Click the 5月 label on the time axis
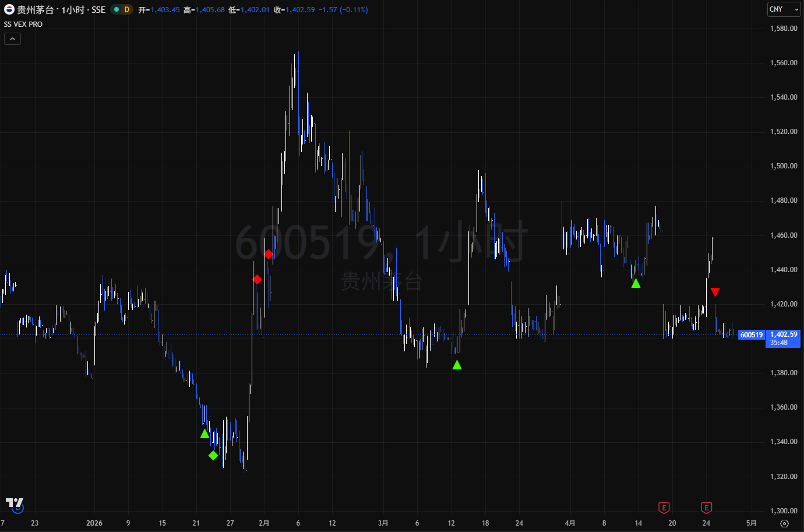 tap(752, 523)
